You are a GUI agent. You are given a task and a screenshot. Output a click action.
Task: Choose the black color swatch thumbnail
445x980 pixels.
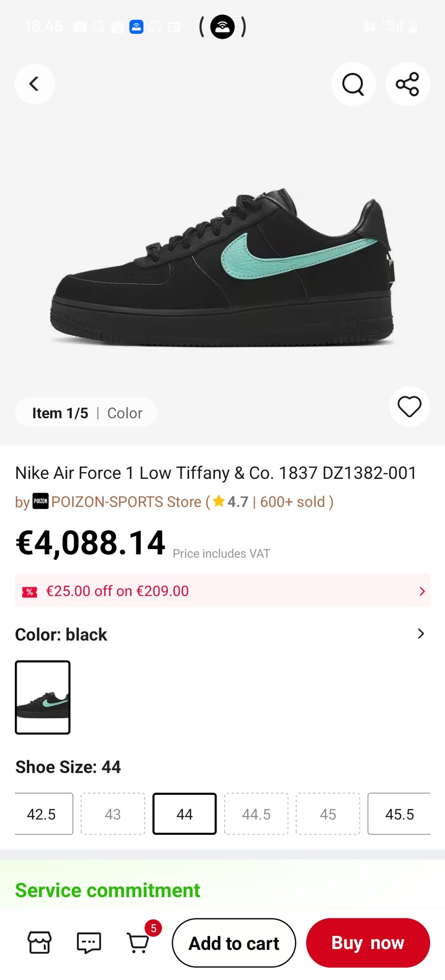coord(43,697)
